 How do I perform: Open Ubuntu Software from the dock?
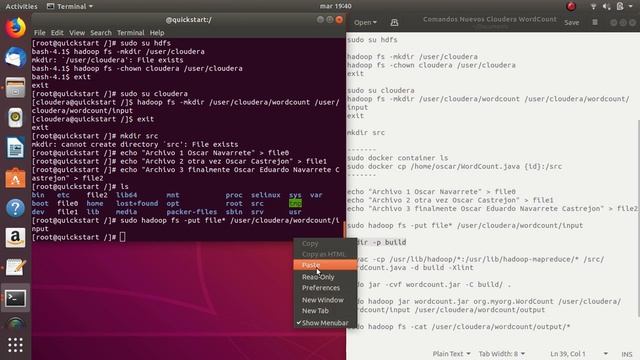(16, 178)
